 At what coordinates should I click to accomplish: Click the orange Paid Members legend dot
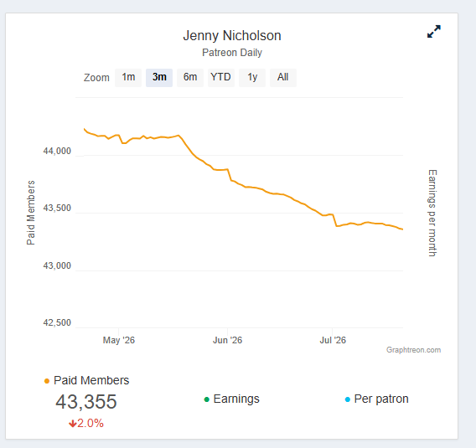coord(47,381)
